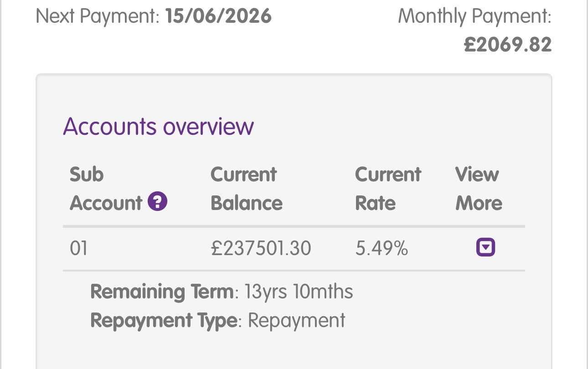
Task: Select the £237501.30 current balance
Action: point(261,249)
